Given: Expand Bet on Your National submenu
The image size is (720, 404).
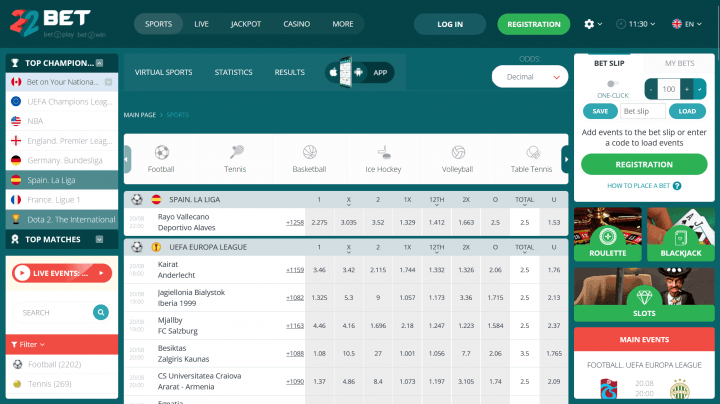Looking at the screenshot, I should point(108,82).
